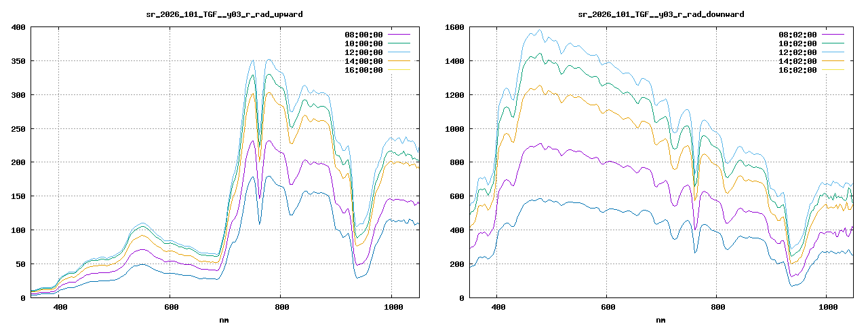Click the nm x-axis label under downward plot
This screenshot has width=868, height=326.
pyautogui.click(x=660, y=319)
